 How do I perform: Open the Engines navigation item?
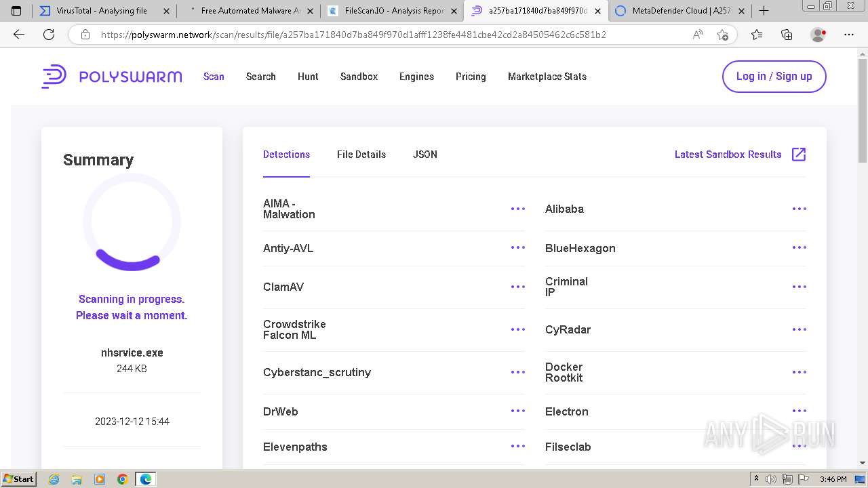pos(416,77)
